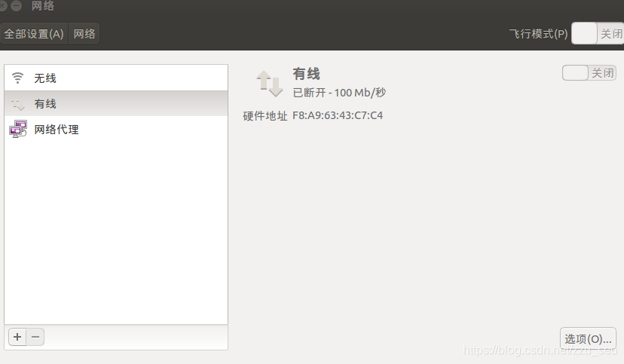Open the 选项(O)... options dialog
Image resolution: width=624 pixels, height=364 pixels.
click(588, 338)
